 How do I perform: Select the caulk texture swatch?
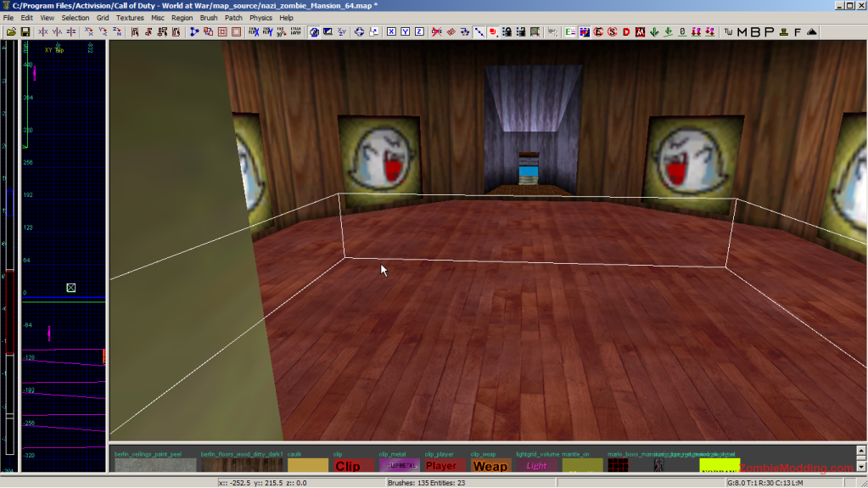308,465
